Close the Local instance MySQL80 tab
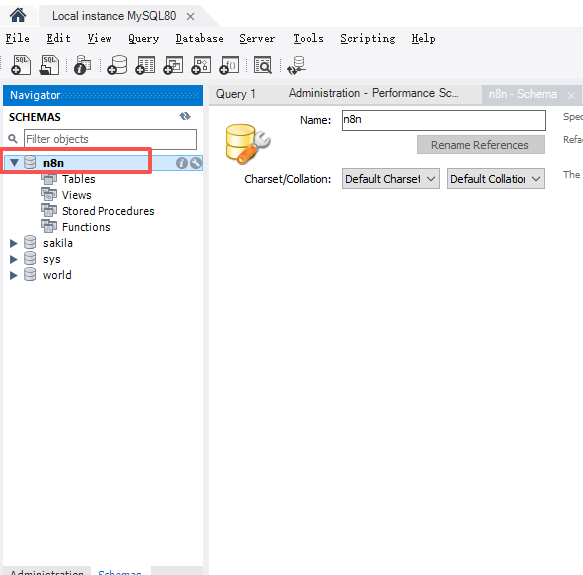The image size is (583, 575). tap(190, 16)
